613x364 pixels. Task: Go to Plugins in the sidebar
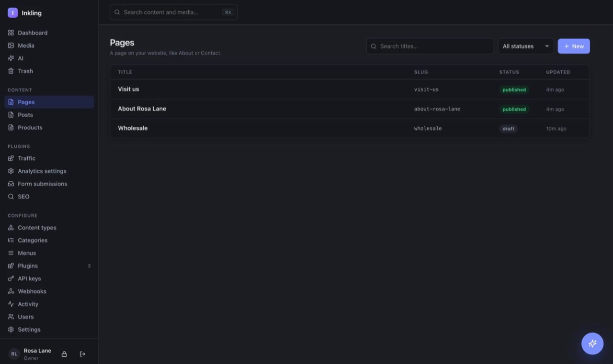coord(49,266)
